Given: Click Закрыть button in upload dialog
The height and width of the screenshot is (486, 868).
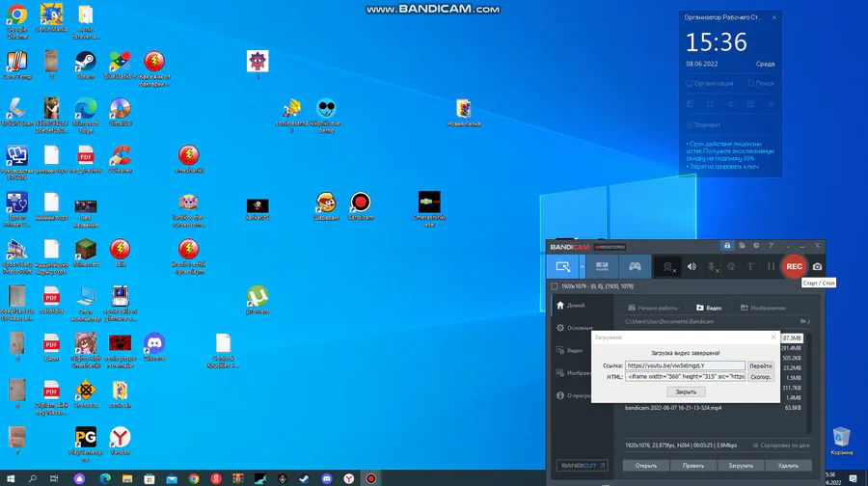Looking at the screenshot, I should click(x=686, y=391).
